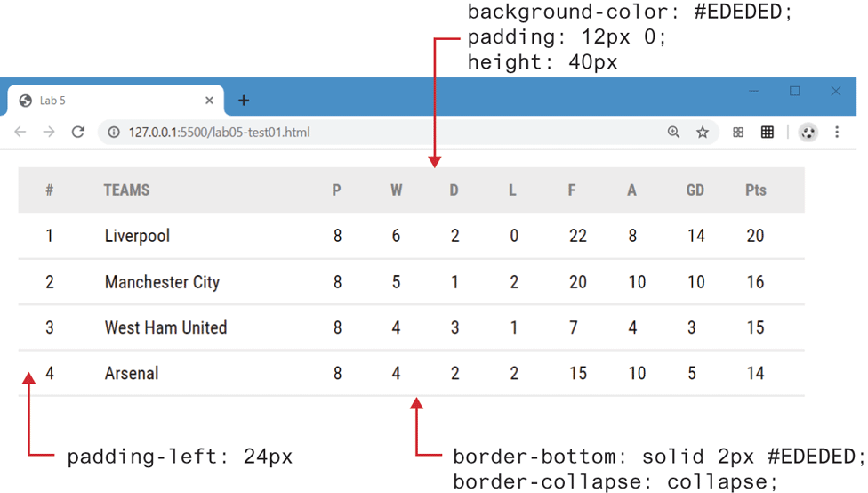Screen dimensions: 868x493
Task: Open the profile avatar button
Action: [808, 133]
